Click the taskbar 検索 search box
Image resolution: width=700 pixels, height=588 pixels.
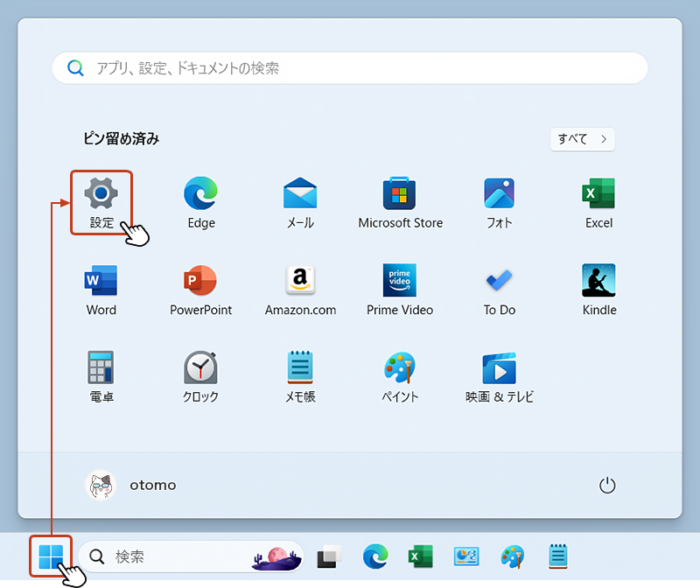tap(191, 556)
